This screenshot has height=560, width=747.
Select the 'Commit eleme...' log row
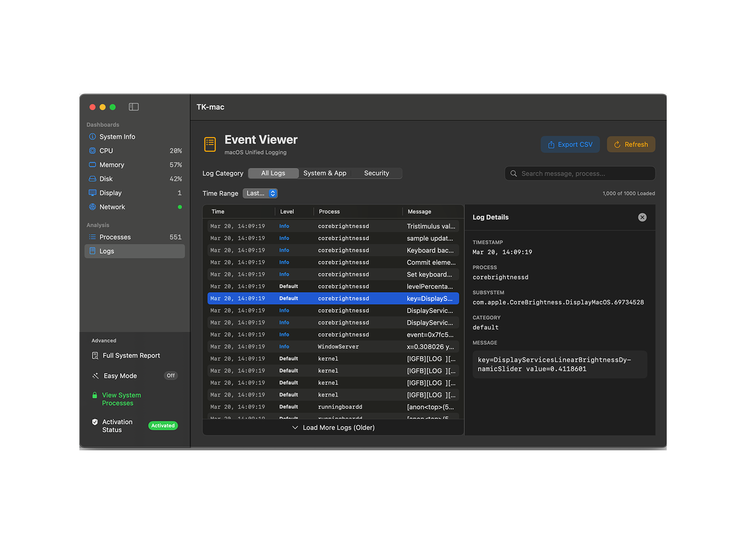[x=333, y=263]
